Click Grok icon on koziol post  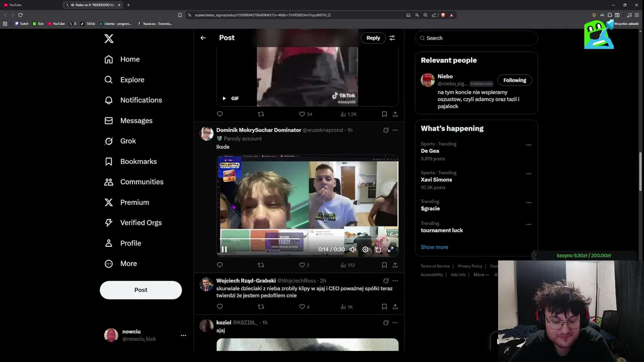[386, 323]
